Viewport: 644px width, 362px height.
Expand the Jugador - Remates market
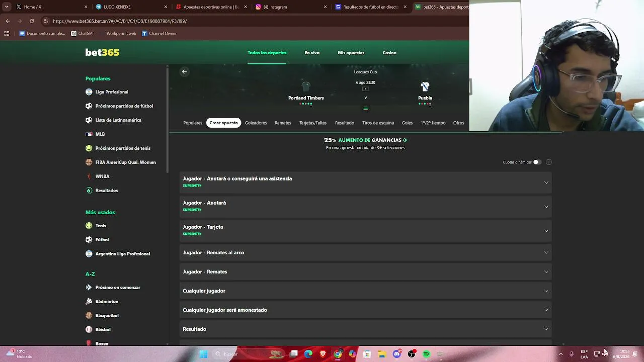pyautogui.click(x=365, y=271)
